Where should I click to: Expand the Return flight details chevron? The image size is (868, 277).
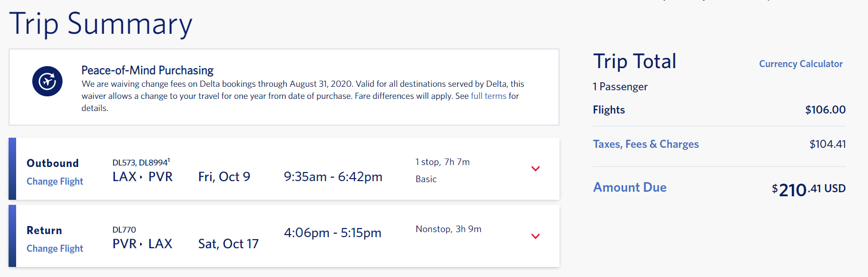click(535, 236)
